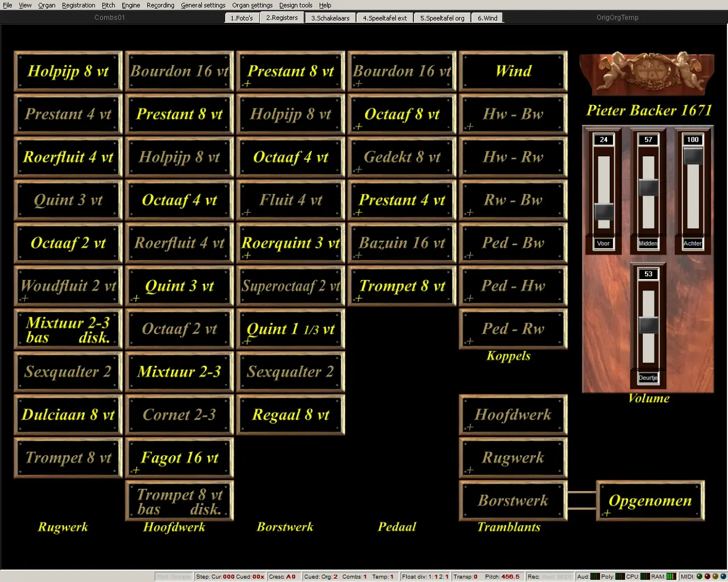The image size is (728, 582).
Task: Click the Midden volume slider handle
Action: tap(648, 188)
